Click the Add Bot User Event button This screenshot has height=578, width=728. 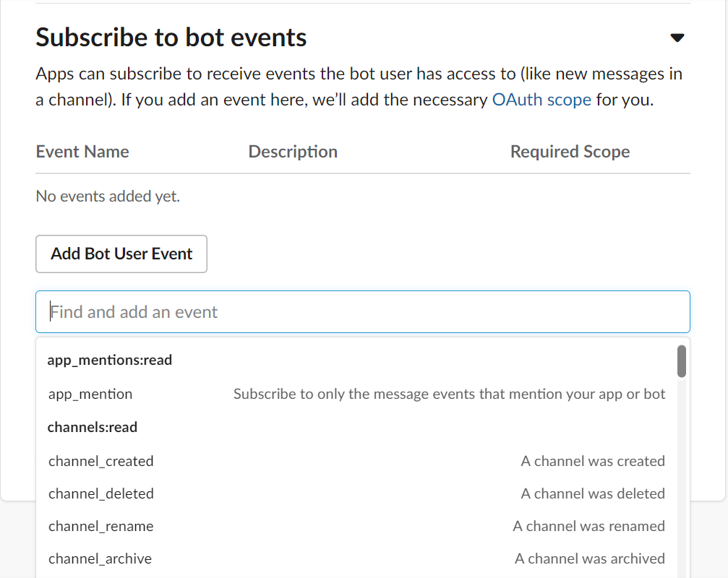[x=121, y=254]
